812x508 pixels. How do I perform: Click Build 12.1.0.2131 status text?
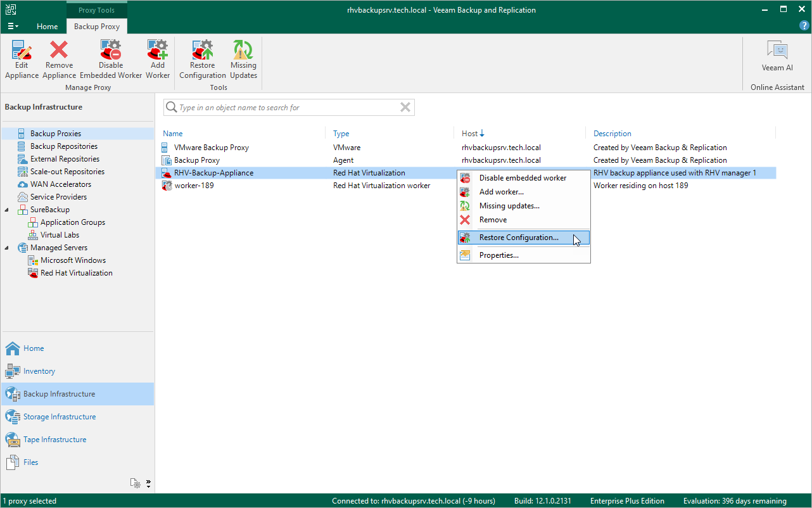coord(543,501)
